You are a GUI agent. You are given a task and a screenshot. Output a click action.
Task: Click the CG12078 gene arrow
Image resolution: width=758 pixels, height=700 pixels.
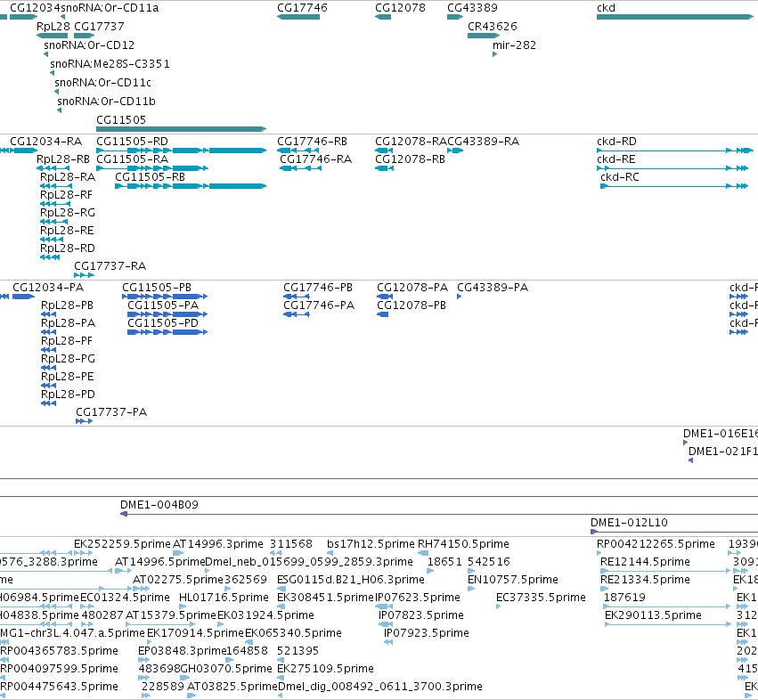383,17
